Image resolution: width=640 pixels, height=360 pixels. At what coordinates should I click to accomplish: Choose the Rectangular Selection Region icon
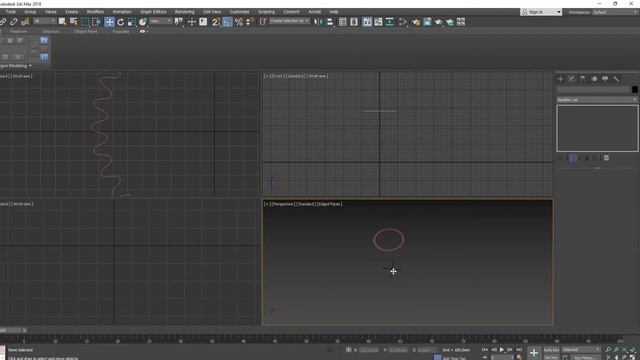point(84,22)
